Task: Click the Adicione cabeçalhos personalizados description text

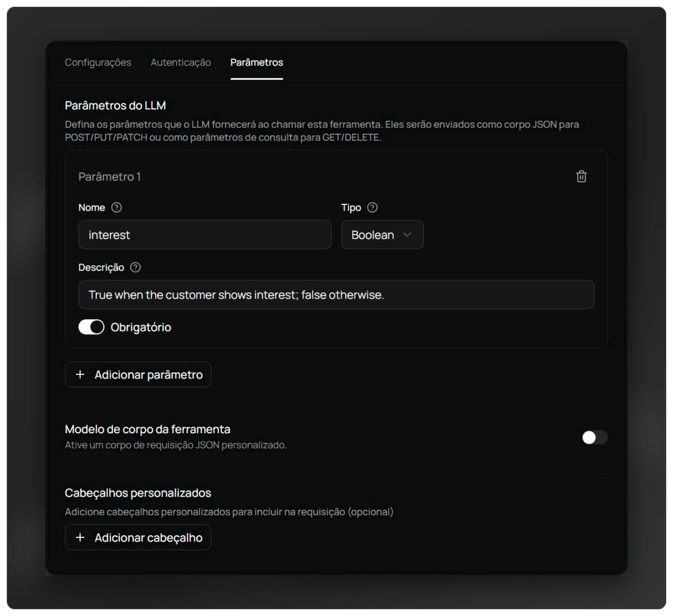Action: (x=229, y=512)
